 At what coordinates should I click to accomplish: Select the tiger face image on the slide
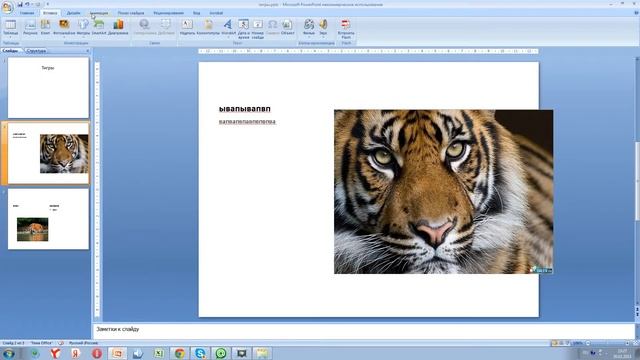click(x=444, y=191)
